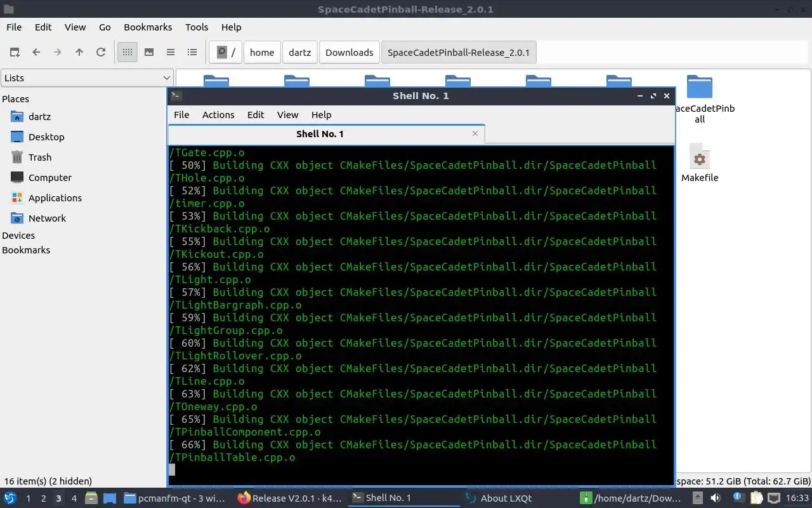Image resolution: width=812 pixels, height=508 pixels.
Task: Switch to icon view mode
Action: [x=128, y=52]
